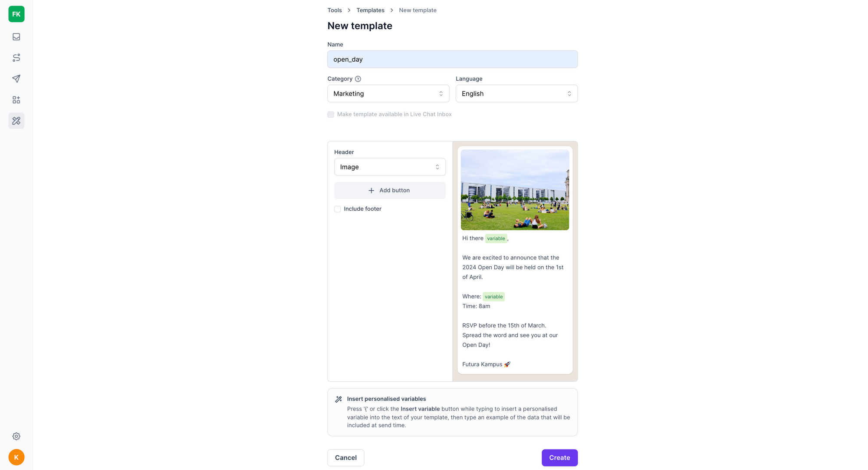Select the Tools sidebar icon
Image resolution: width=868 pixels, height=470 pixels.
[x=16, y=121]
